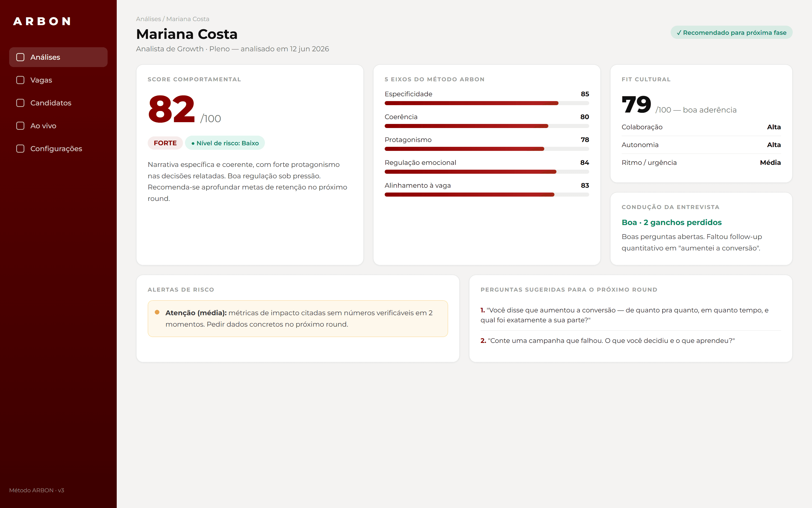This screenshot has width=812, height=508.
Task: Click the Nível de risco: Baixo badge
Action: pos(225,143)
